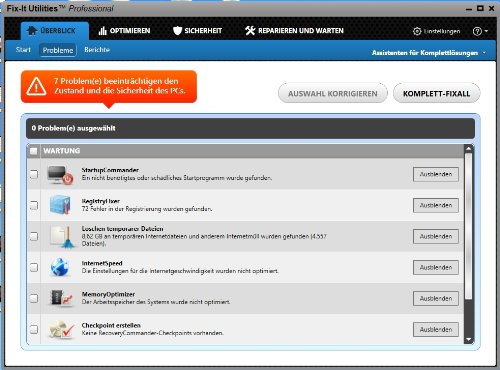Click the list scroll-down arrow
This screenshot has width=500, height=370.
coord(469,340)
